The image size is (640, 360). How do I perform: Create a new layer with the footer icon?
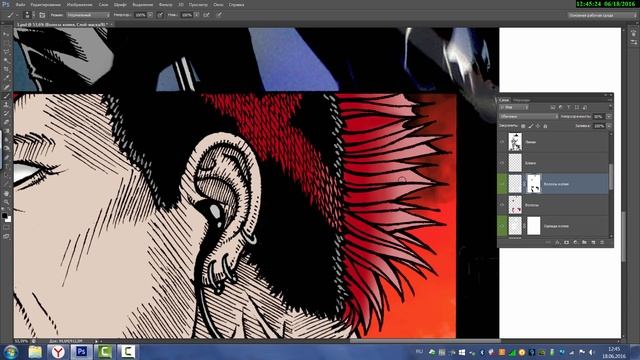[593, 242]
